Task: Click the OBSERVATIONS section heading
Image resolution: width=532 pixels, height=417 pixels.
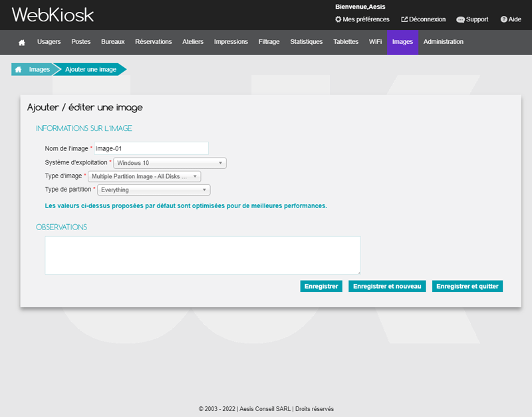Action: (x=61, y=227)
